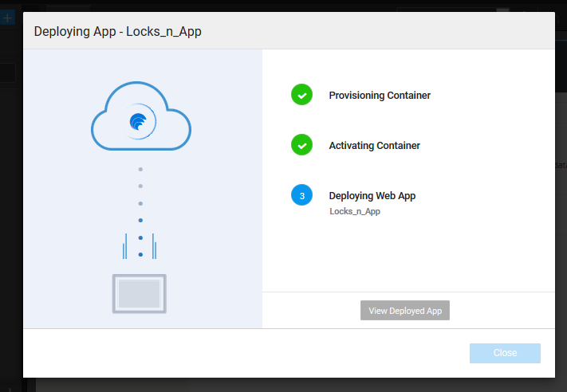This screenshot has width=567, height=392.
Task: Click the plus icon behind the dialog
Action: point(7,18)
